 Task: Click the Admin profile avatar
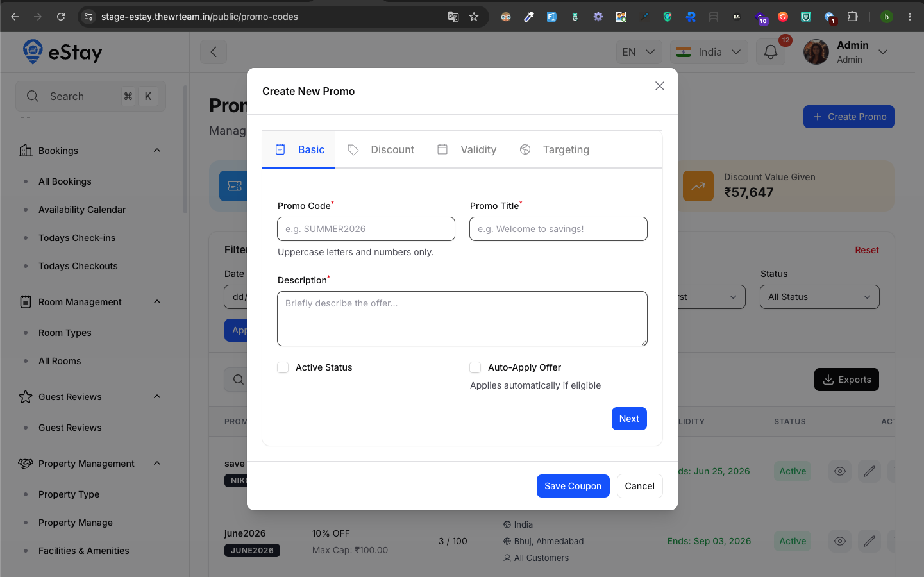(x=816, y=52)
